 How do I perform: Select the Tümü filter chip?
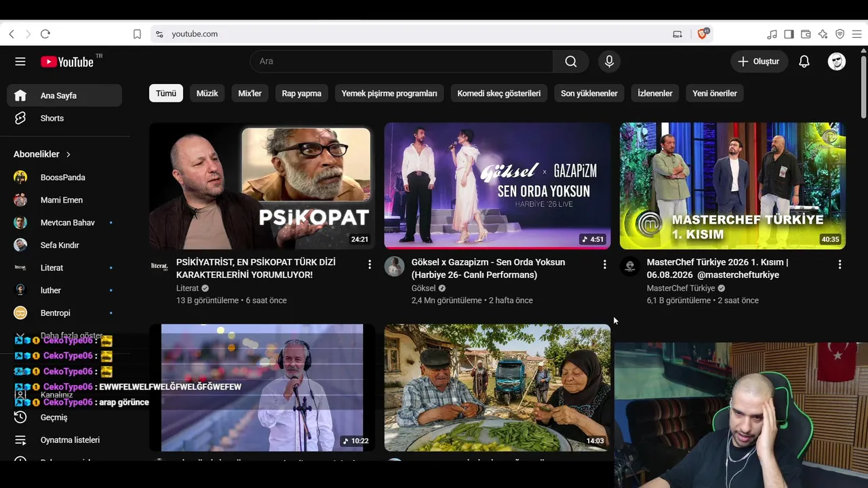click(x=166, y=94)
